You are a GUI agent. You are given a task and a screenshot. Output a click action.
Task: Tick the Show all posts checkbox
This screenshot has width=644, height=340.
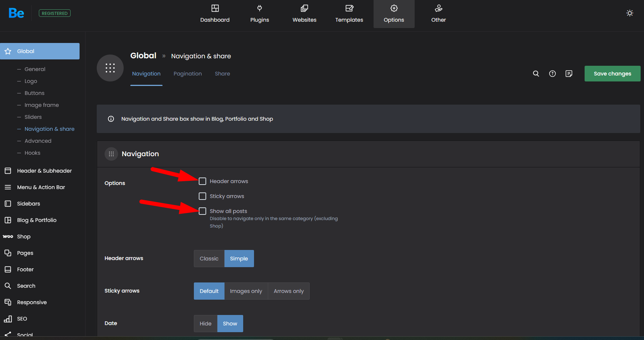[202, 211]
